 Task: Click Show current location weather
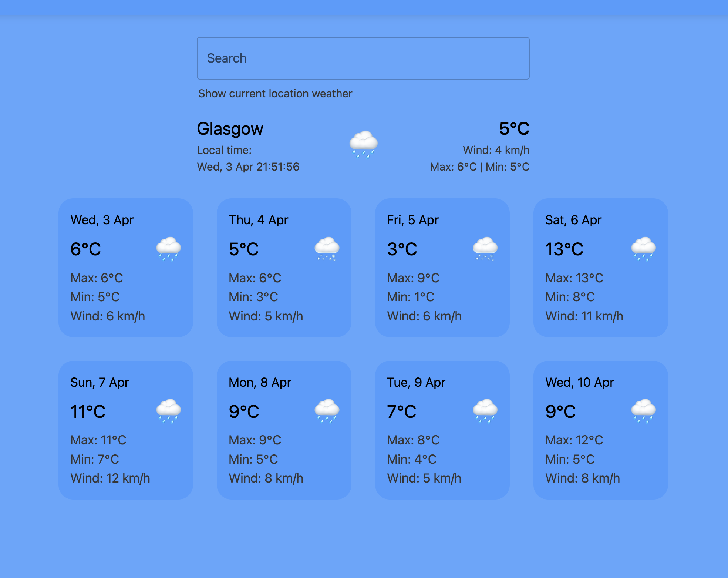[275, 94]
